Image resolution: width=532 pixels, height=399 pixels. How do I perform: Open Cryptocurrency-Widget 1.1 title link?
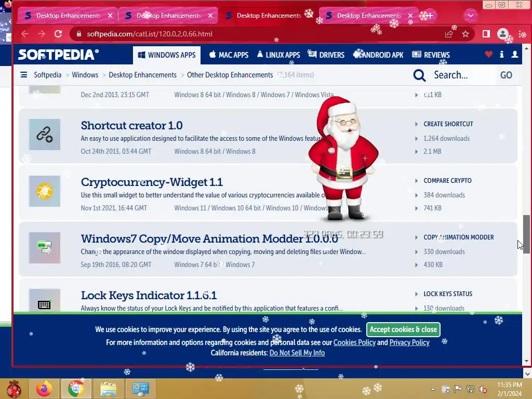152,182
